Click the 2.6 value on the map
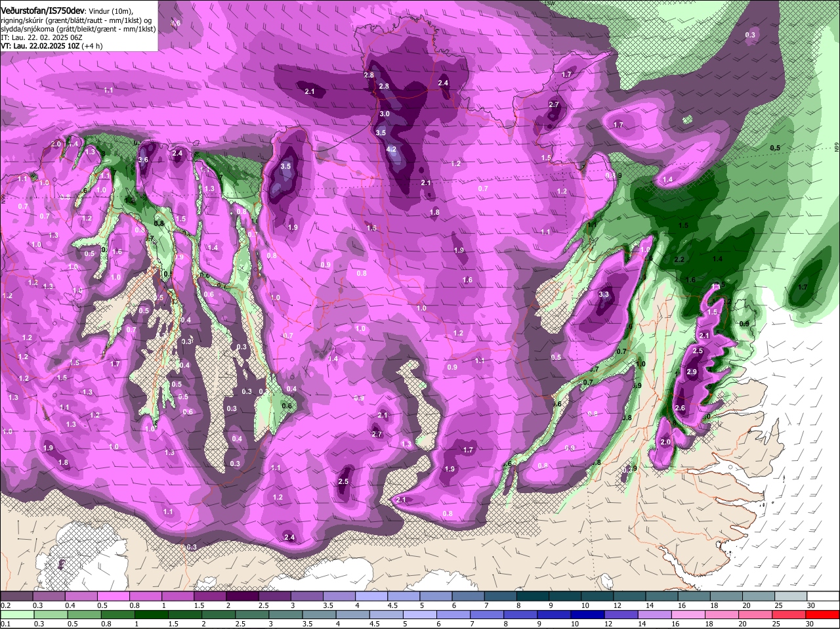This screenshot has width=840, height=629. point(680,408)
